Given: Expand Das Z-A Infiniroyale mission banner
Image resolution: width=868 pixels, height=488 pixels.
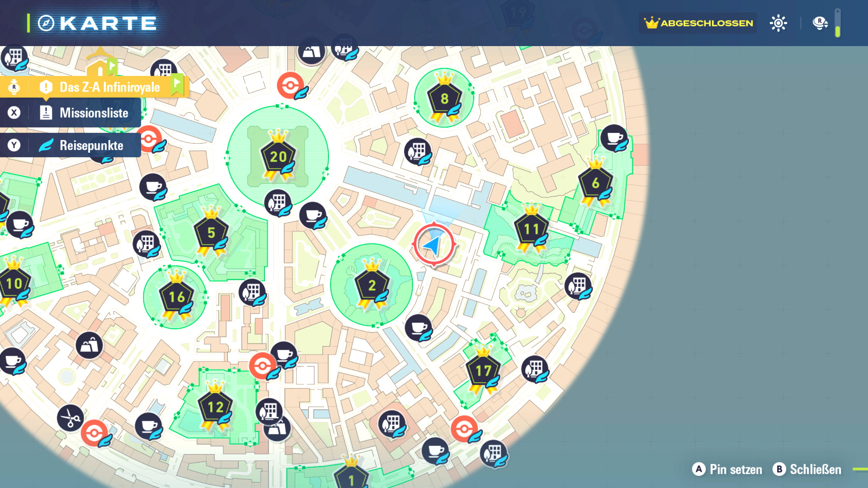Looking at the screenshot, I should coord(109,87).
